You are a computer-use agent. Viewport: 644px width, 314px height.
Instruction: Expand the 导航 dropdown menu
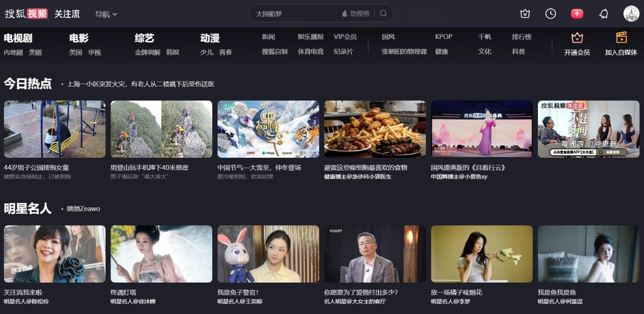click(106, 14)
